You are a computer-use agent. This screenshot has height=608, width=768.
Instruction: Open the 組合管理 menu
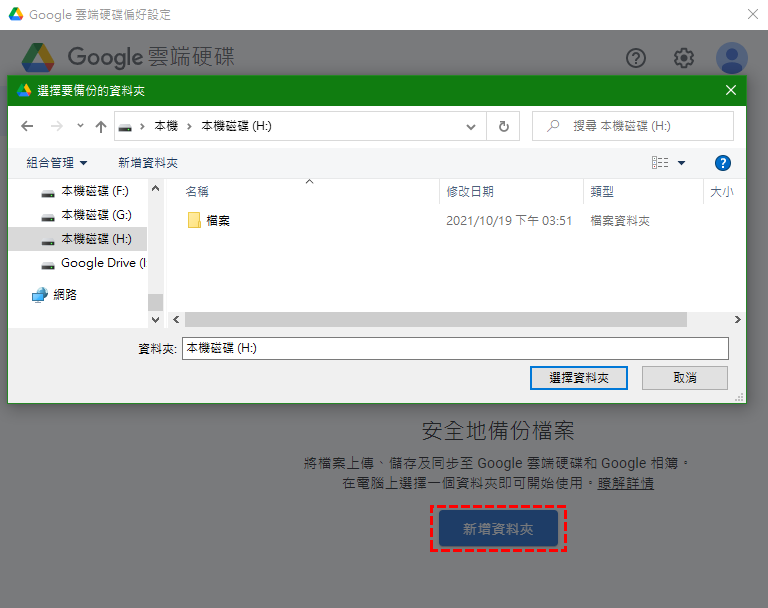(x=56, y=163)
